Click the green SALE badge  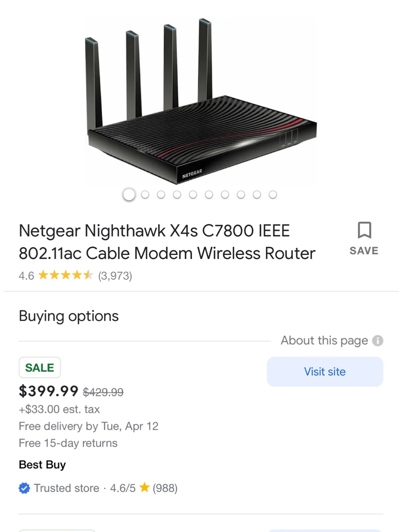40,367
